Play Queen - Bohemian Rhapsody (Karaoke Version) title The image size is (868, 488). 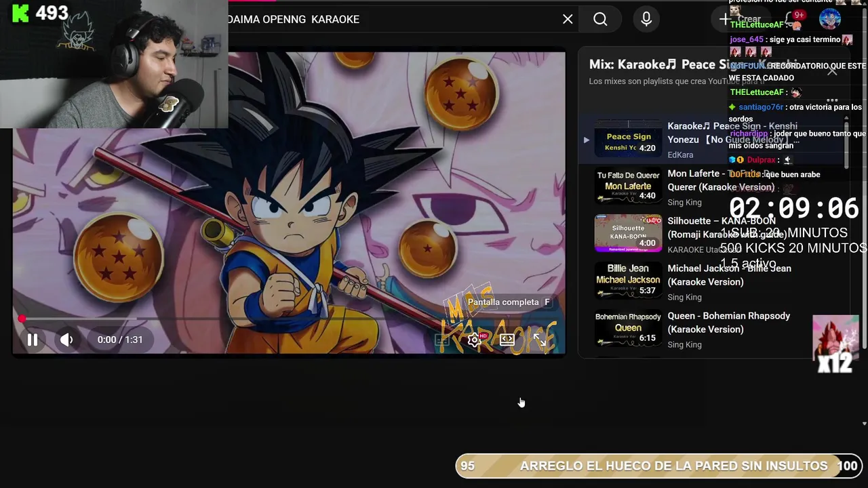pos(729,323)
